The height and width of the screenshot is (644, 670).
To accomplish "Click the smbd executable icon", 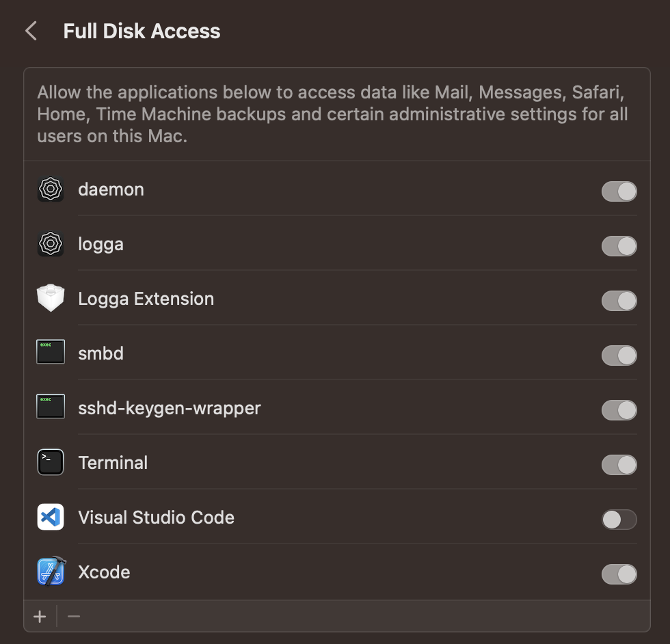I will coord(50,351).
